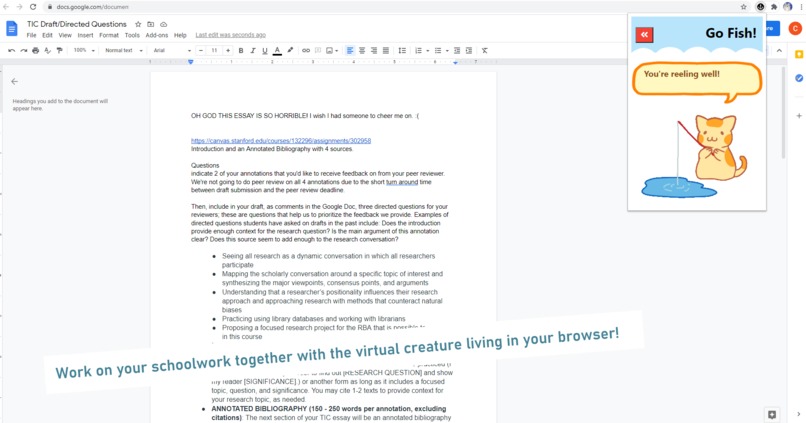Open 'Last edit was seconds ago' history

point(230,35)
